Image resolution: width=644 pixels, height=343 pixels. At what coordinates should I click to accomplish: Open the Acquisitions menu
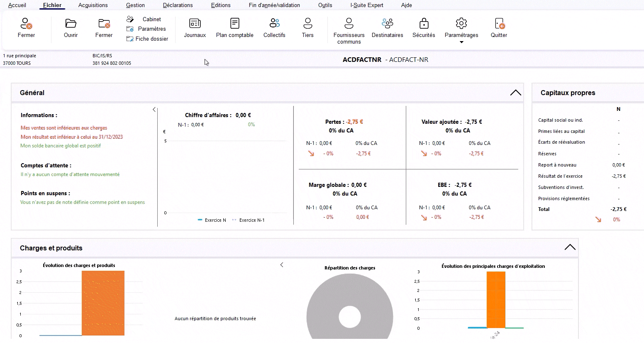93,5
